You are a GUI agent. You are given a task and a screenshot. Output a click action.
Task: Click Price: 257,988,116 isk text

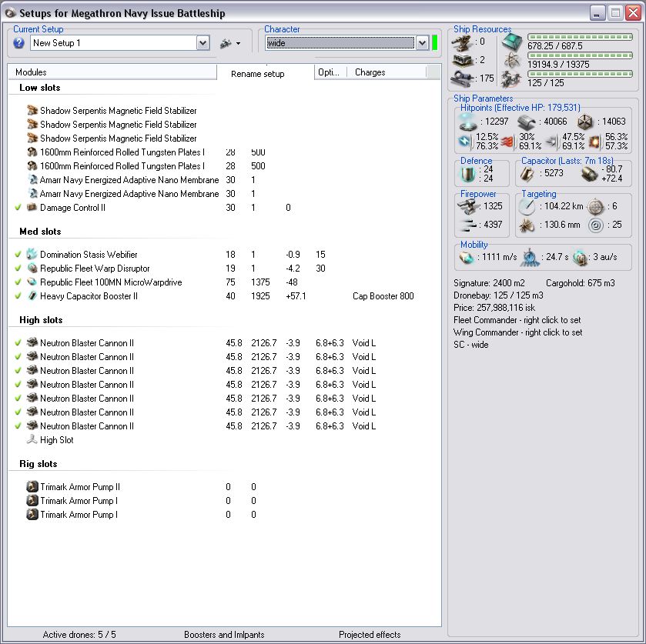pos(494,308)
